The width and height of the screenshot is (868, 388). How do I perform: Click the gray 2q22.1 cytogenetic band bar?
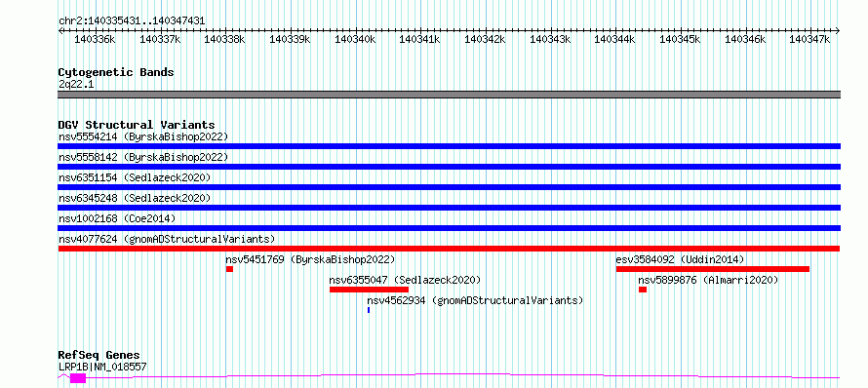[x=449, y=95]
